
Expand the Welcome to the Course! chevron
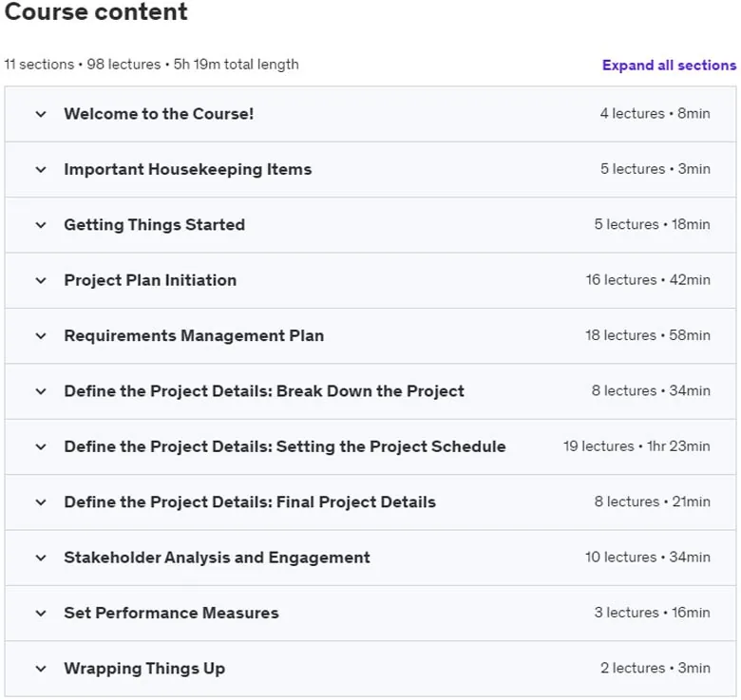click(41, 114)
